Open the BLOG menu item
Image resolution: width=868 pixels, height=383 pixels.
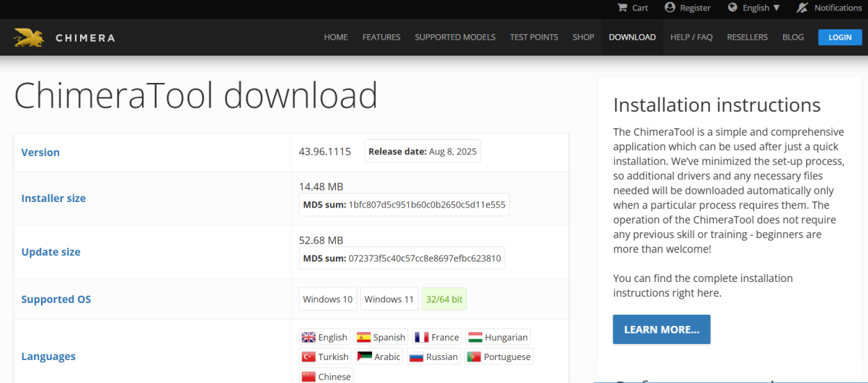click(x=793, y=37)
